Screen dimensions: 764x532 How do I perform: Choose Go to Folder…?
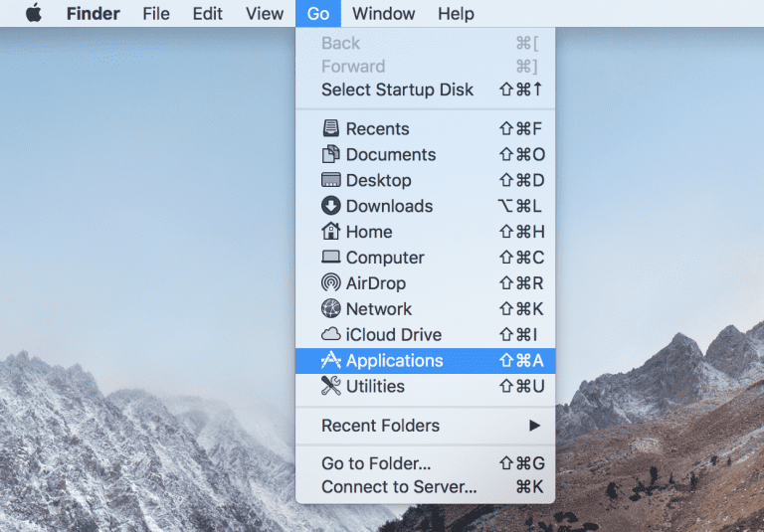point(425,463)
